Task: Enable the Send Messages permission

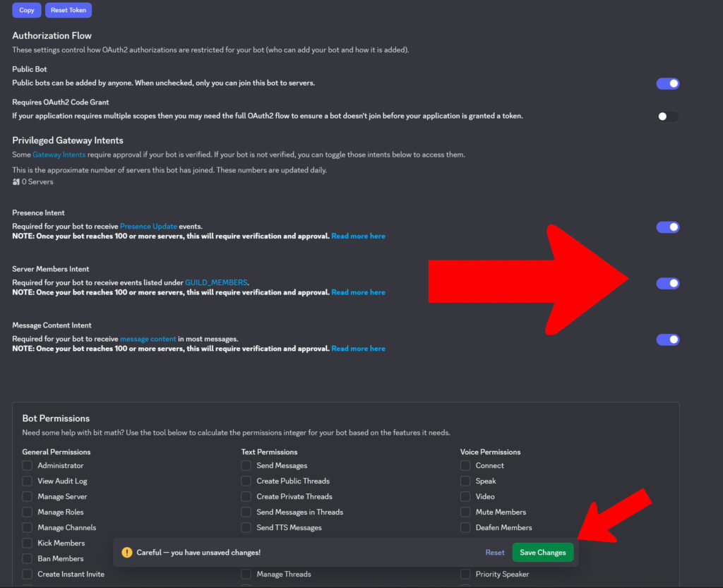Action: point(246,466)
